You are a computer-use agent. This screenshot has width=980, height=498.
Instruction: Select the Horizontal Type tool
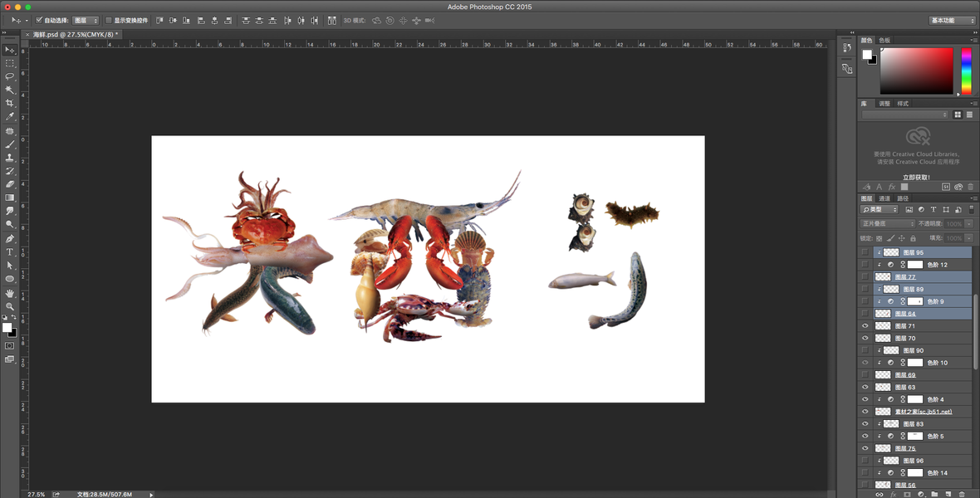pyautogui.click(x=10, y=251)
